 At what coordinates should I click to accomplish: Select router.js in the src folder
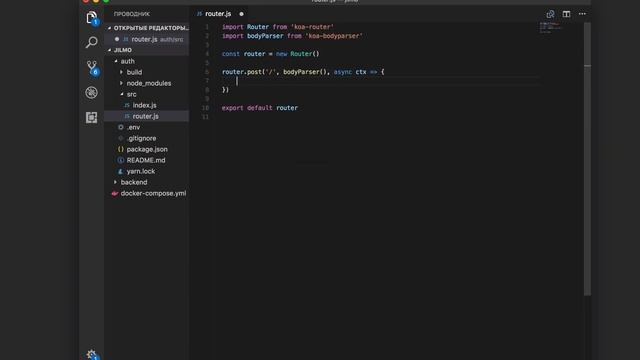(146, 116)
